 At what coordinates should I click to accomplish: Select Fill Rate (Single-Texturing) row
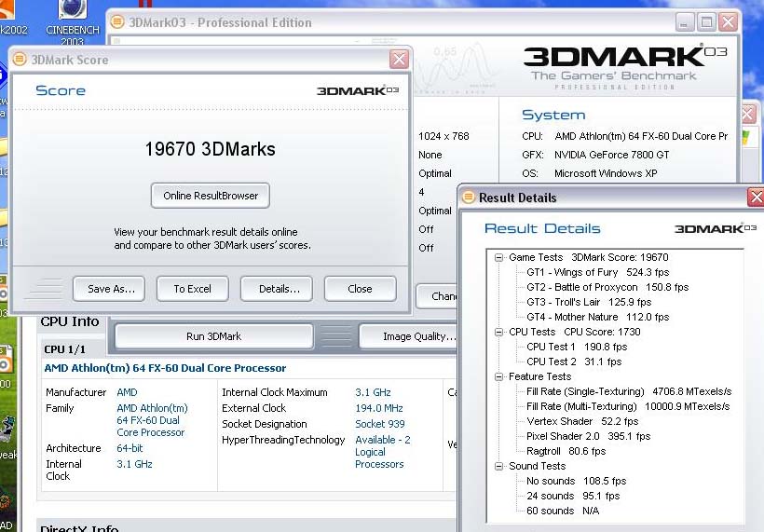pyautogui.click(x=629, y=391)
